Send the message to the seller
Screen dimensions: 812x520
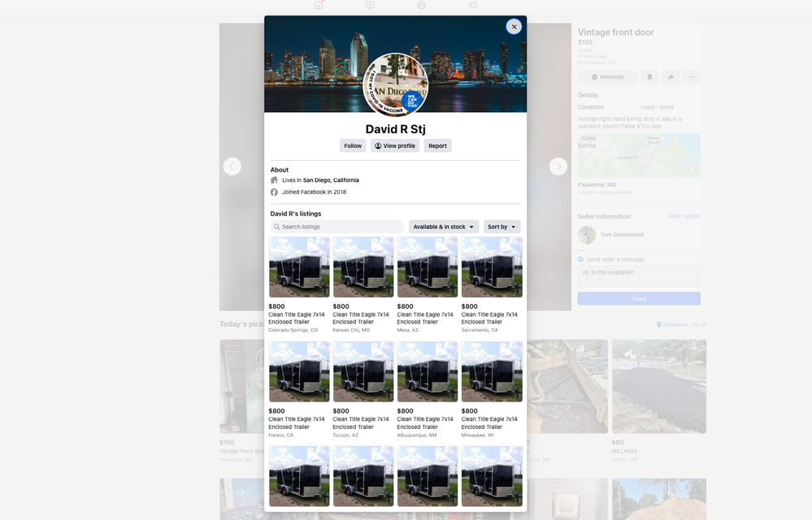[639, 298]
